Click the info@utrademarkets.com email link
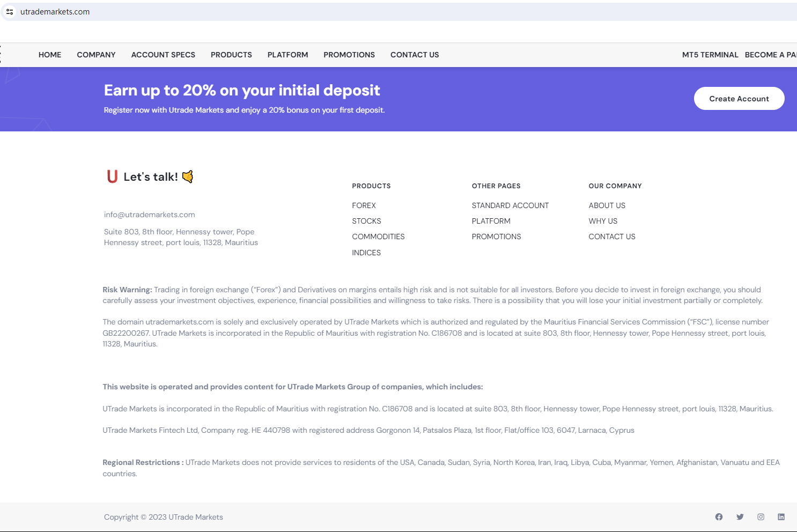797x532 pixels. pyautogui.click(x=150, y=215)
